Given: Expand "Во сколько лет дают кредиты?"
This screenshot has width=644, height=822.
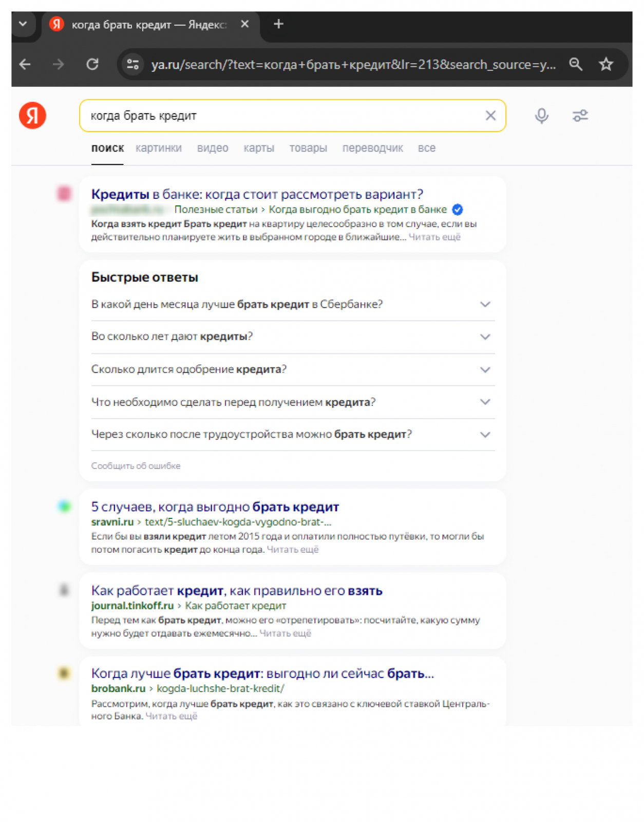Looking at the screenshot, I should (x=485, y=337).
